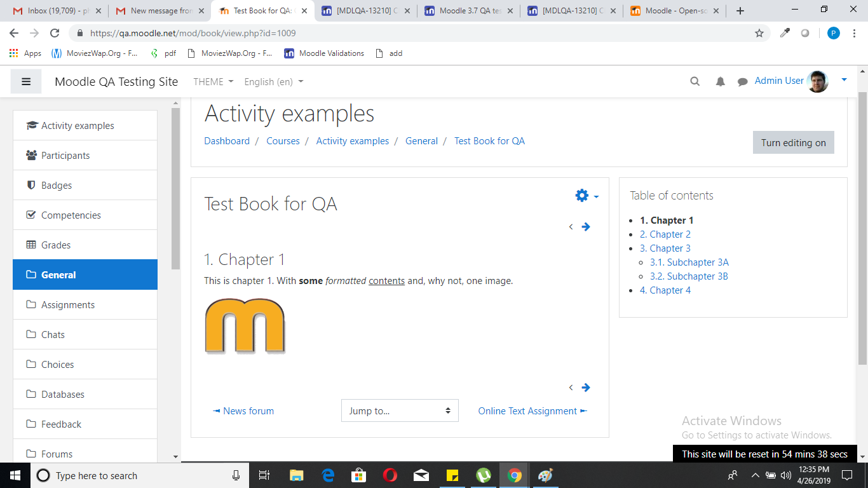Go to Online Text Assignment next activity

pyautogui.click(x=532, y=411)
